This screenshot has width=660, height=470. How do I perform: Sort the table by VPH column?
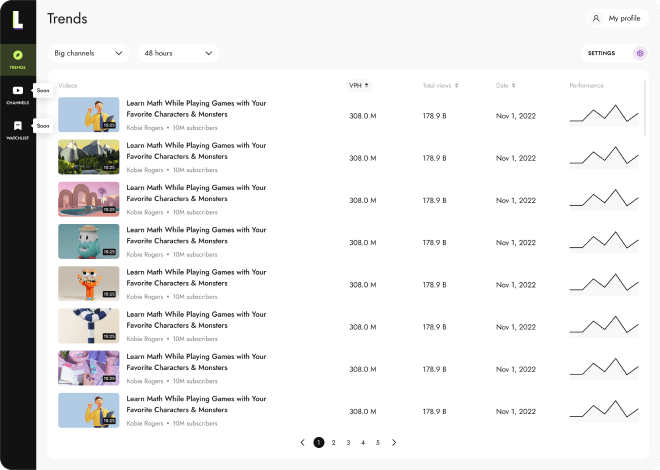click(x=359, y=85)
